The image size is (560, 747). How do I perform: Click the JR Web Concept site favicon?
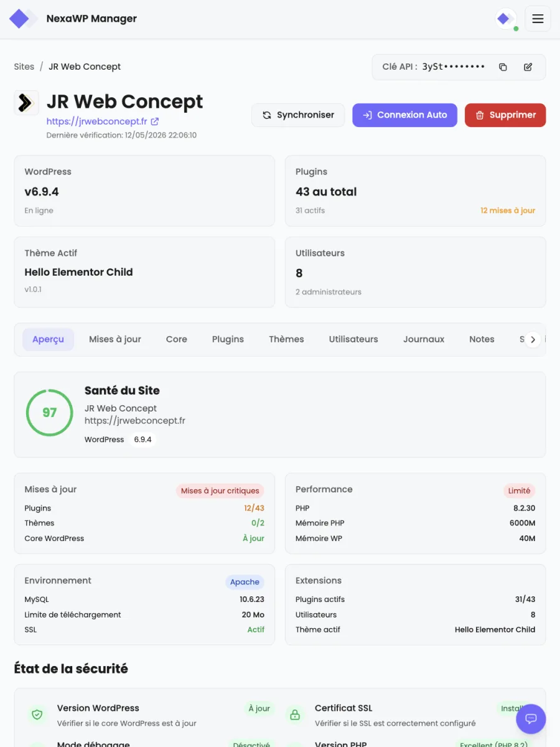click(x=26, y=103)
